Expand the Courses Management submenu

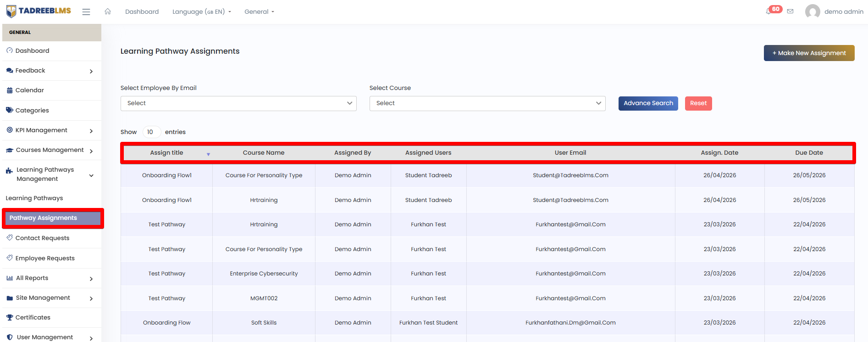91,151
